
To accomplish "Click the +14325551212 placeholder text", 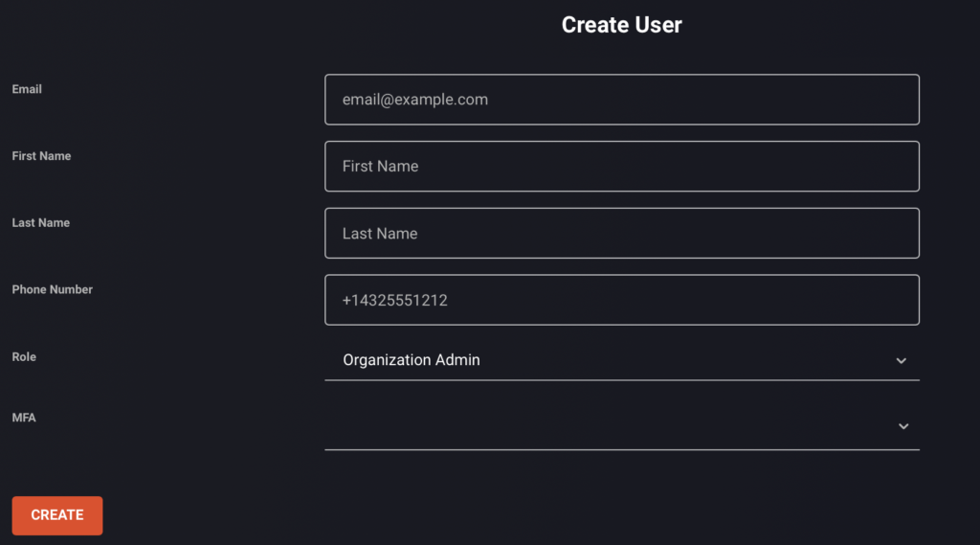I will 394,301.
